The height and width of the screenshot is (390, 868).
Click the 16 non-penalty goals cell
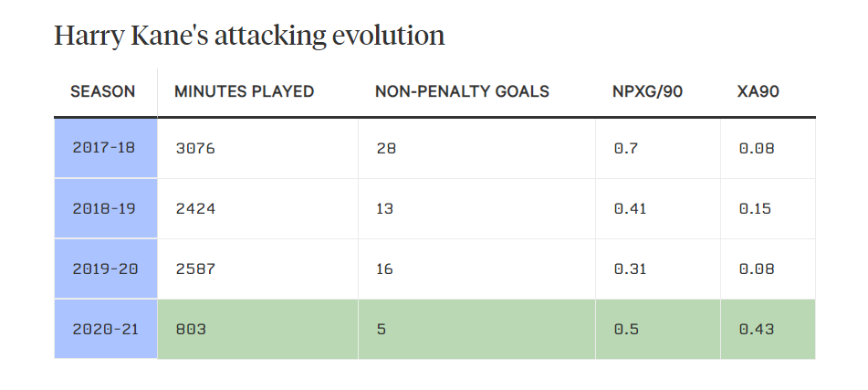(385, 269)
